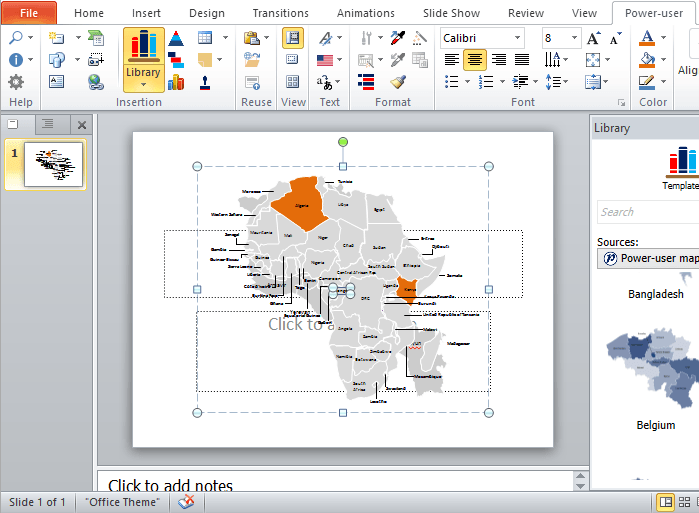Switch to Slide Sorter view in status bar
Screen dimensions: 699x513
point(684,502)
